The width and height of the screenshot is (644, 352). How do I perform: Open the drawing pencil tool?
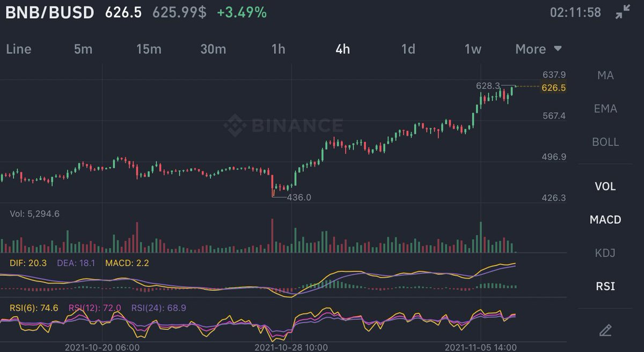click(605, 329)
